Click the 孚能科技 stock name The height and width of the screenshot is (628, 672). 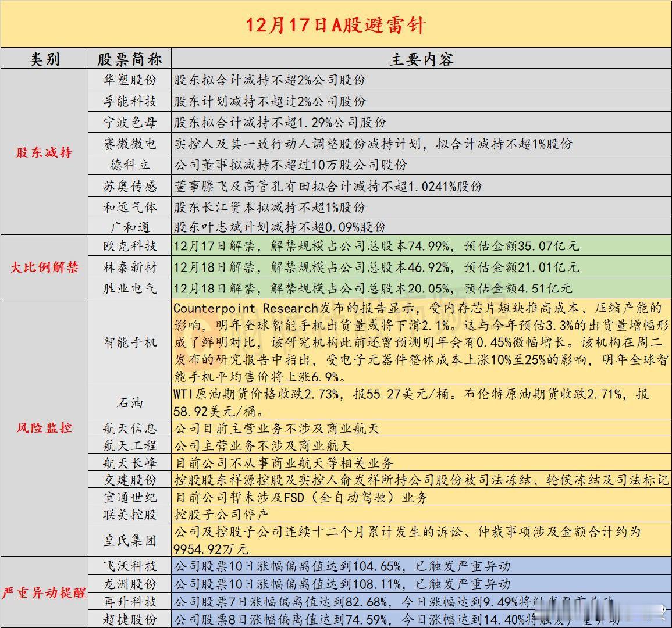[x=129, y=101]
